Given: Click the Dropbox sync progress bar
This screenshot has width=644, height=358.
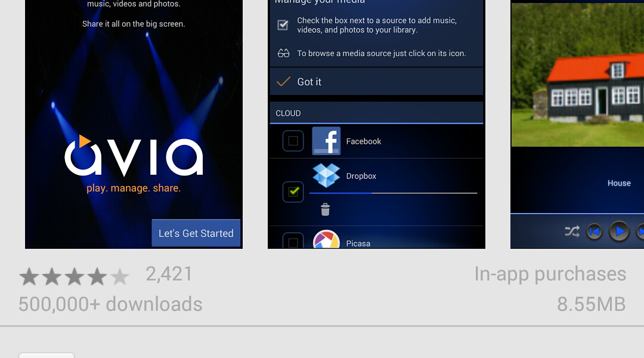Looking at the screenshot, I should pos(393,193).
